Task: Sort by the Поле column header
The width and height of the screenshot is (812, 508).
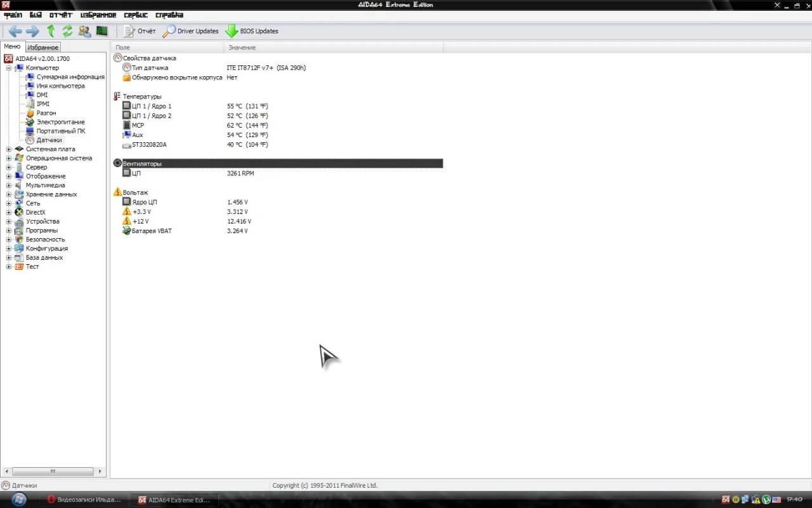Action: 167,48
